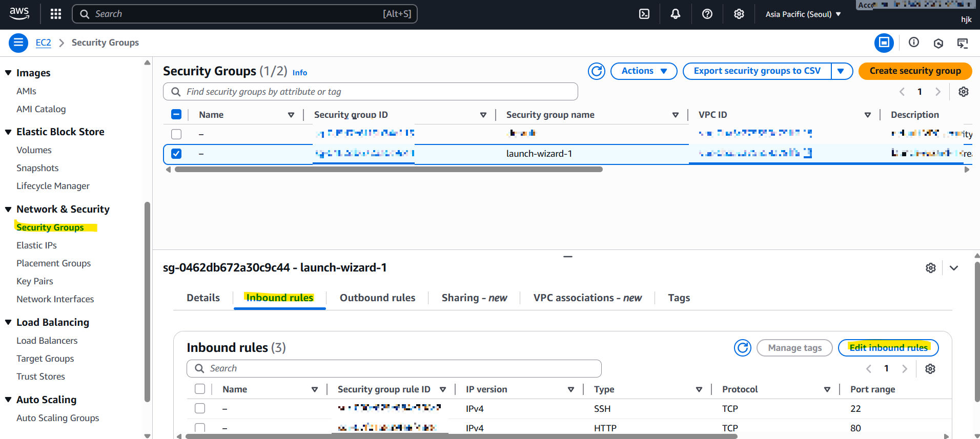Go to next page of inbound rules
Screen dimensions: 980x439
(905, 369)
